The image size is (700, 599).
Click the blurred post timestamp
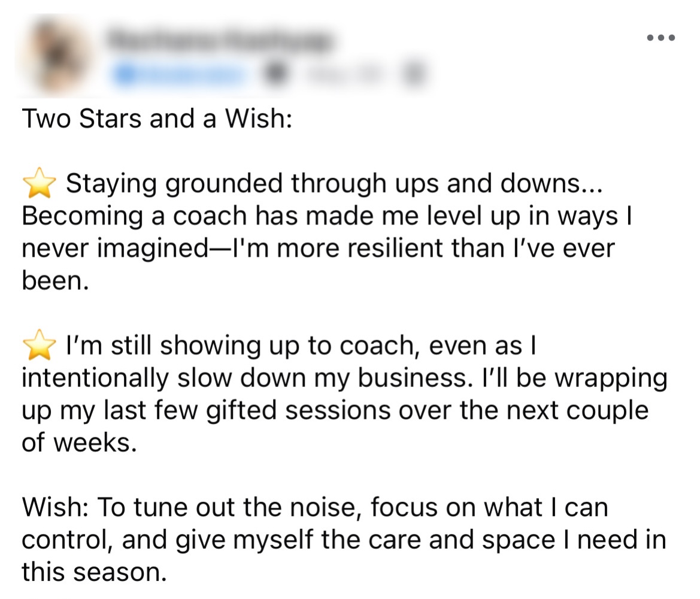344,75
